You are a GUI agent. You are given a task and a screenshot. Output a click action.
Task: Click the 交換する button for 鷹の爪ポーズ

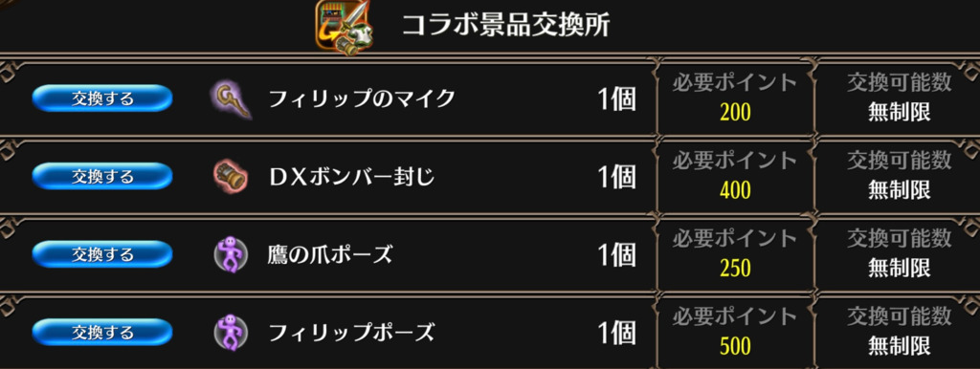(101, 254)
